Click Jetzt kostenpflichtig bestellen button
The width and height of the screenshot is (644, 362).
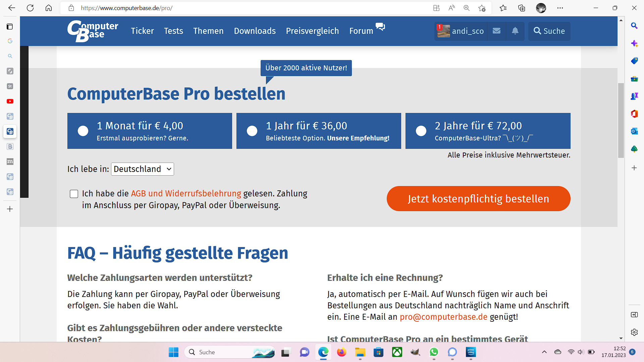(478, 199)
